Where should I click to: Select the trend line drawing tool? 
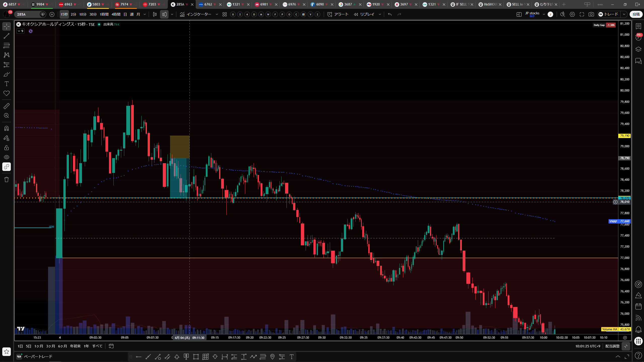tap(7, 36)
